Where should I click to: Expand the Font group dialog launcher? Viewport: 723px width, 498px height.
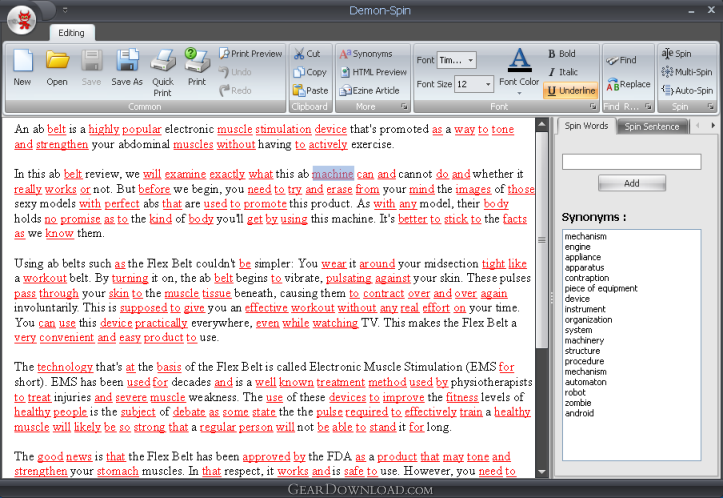pos(593,107)
